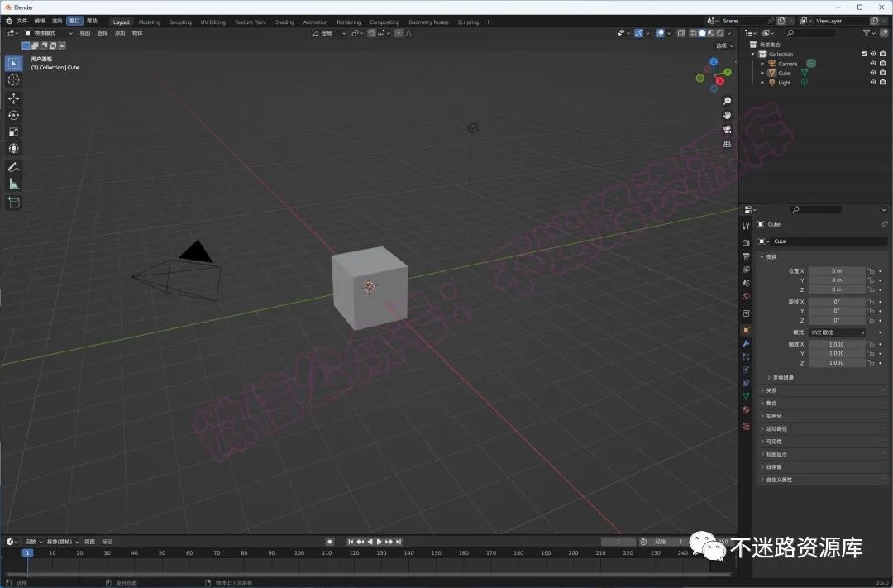Open the Physics properties tab
The height and width of the screenshot is (588, 893).
(746, 370)
